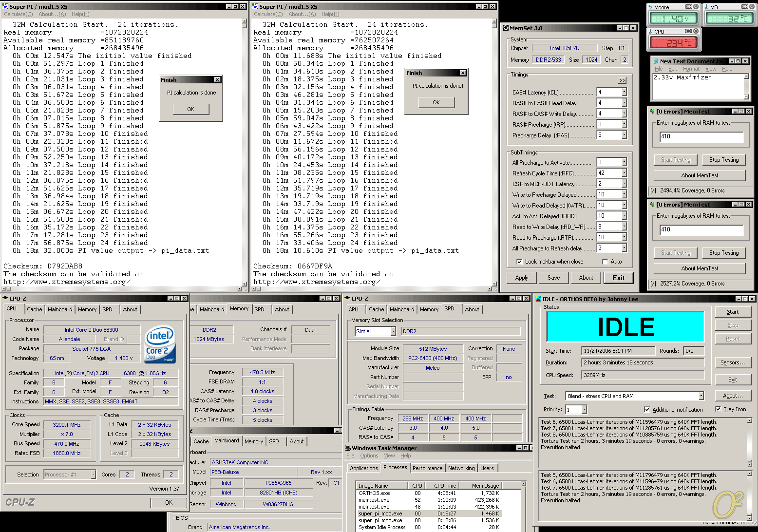The width and height of the screenshot is (758, 532).
Task: Click the New Text Document notepad icon
Action: click(x=655, y=61)
